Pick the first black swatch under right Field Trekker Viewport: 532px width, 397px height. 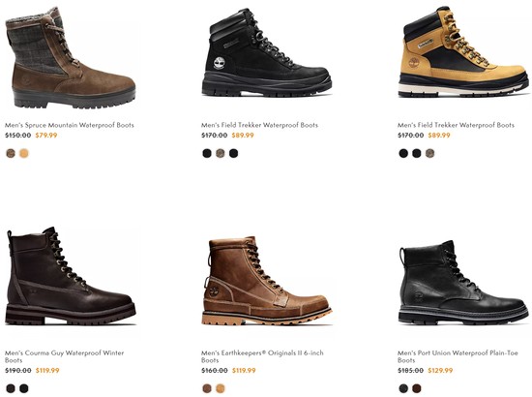click(403, 153)
